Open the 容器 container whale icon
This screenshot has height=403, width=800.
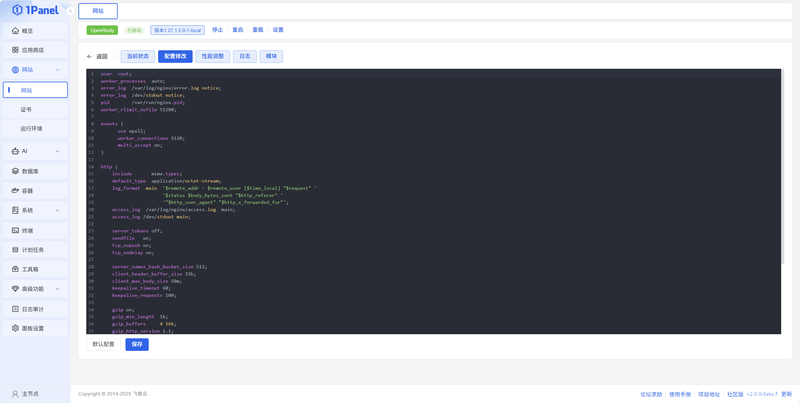coord(15,190)
